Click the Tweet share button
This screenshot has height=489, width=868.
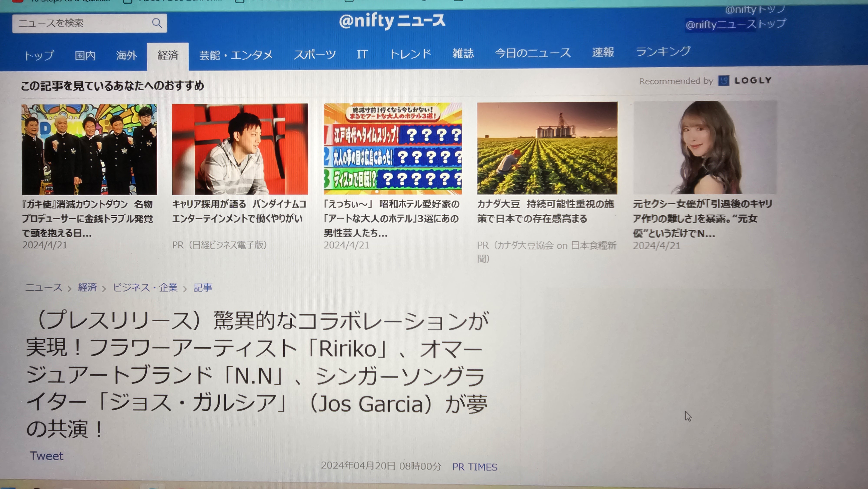46,456
